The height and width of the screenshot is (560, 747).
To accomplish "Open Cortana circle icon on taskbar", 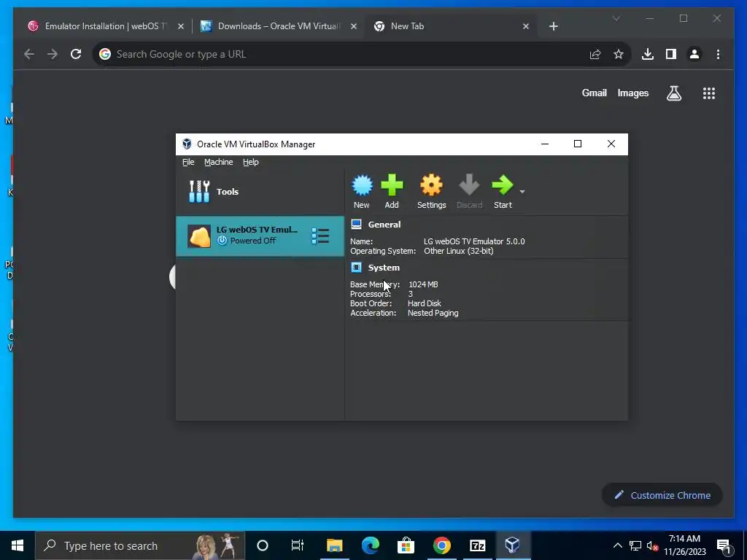I will coord(263,545).
